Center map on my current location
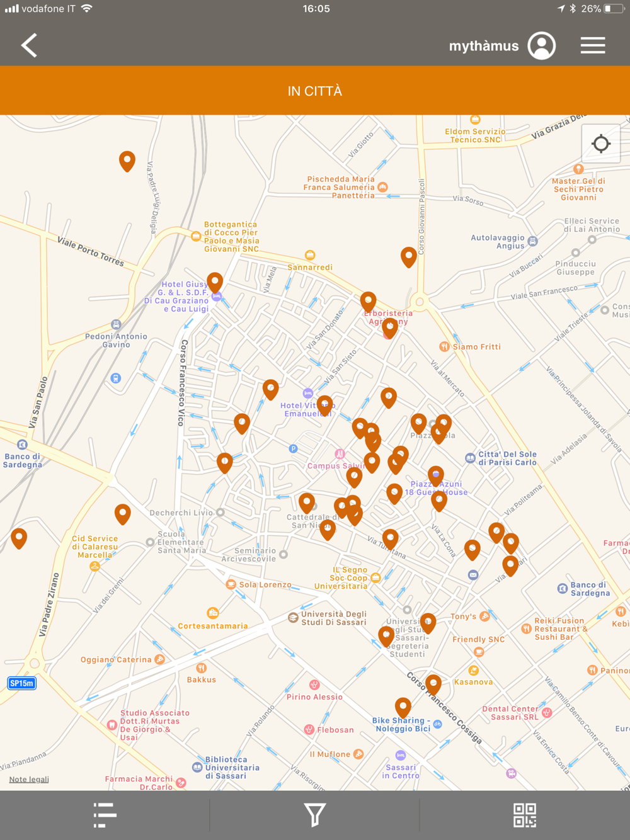This screenshot has height=840, width=630. 601,144
